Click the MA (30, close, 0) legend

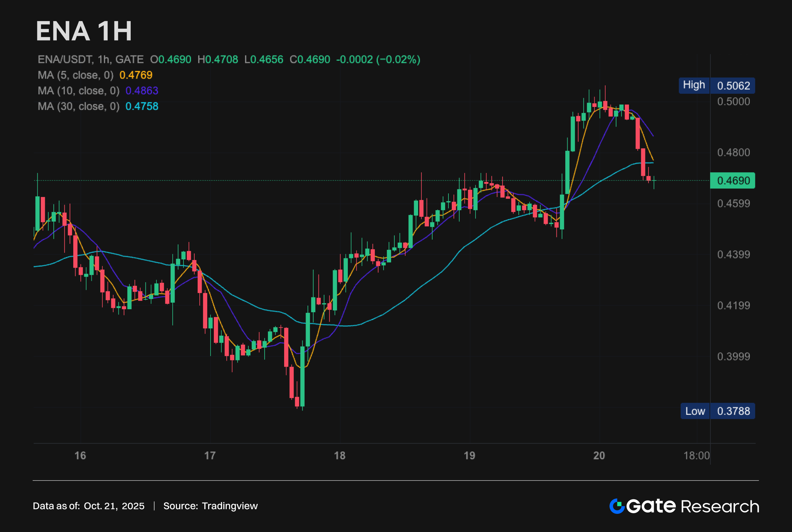click(78, 106)
